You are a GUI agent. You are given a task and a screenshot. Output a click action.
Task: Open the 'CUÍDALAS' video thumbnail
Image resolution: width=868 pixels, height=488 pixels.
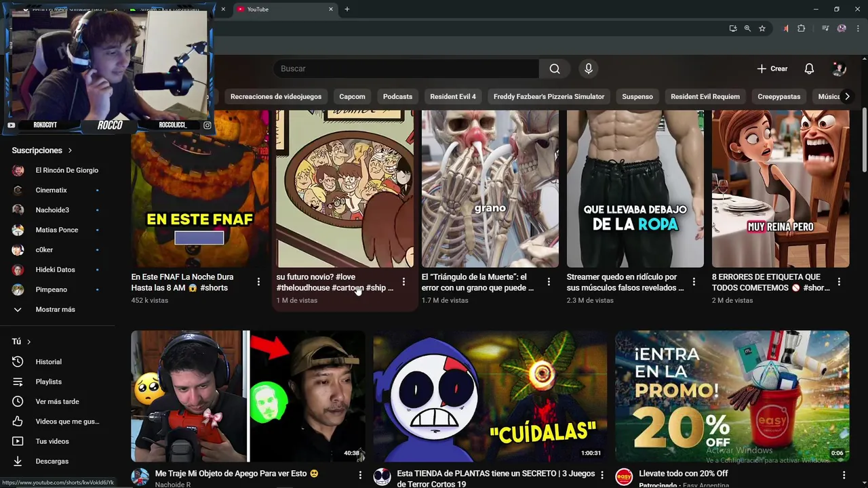pos(490,396)
